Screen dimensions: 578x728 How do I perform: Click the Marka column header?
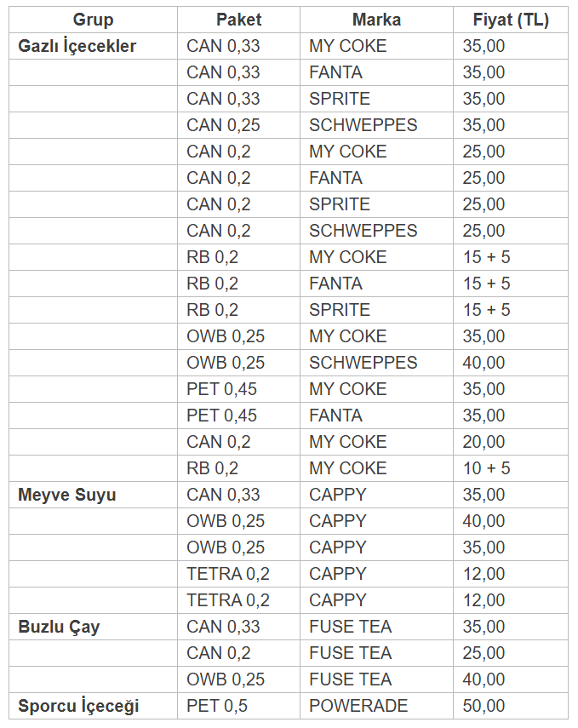click(376, 20)
